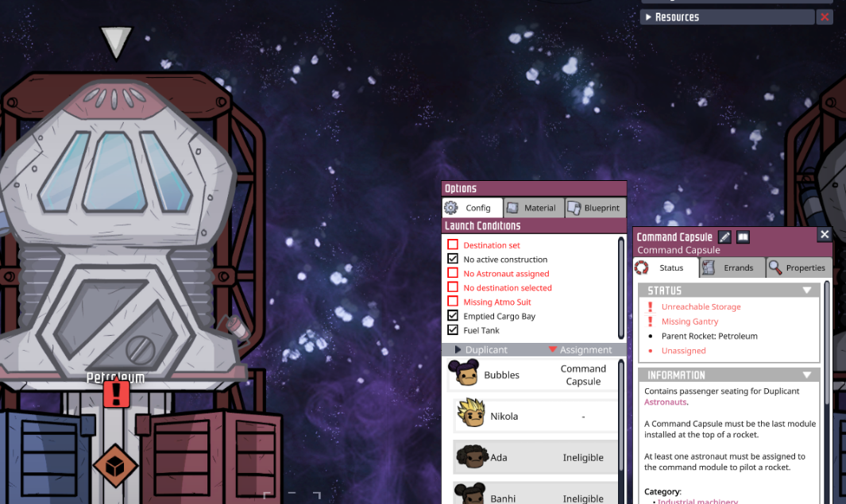
Task: Toggle the Missing Atmo Suit checkbox
Action: pos(453,302)
